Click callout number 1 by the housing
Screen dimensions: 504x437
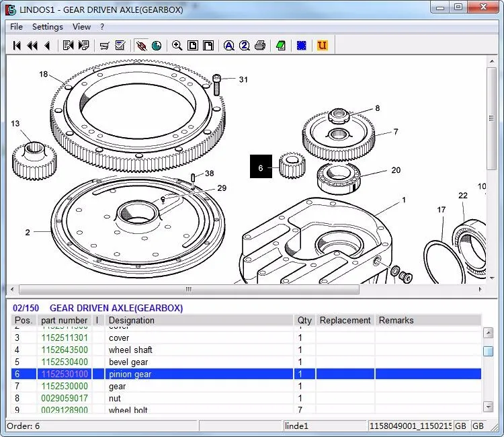click(x=404, y=200)
